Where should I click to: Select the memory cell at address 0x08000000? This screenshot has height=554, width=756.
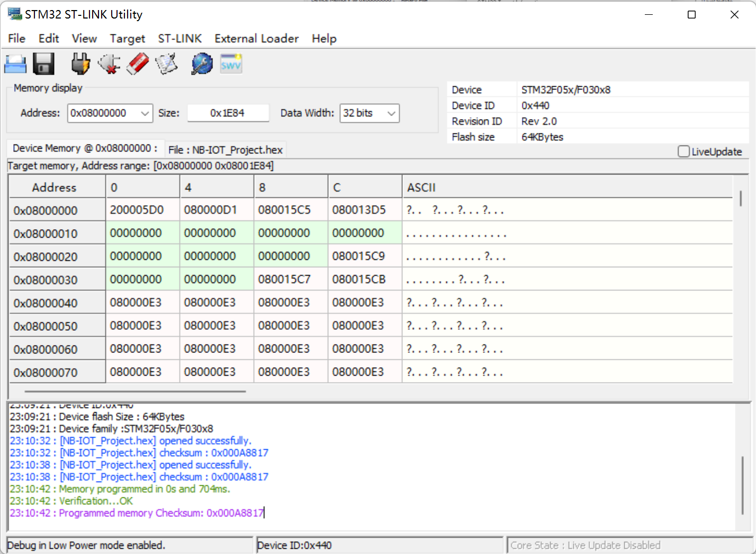click(137, 210)
